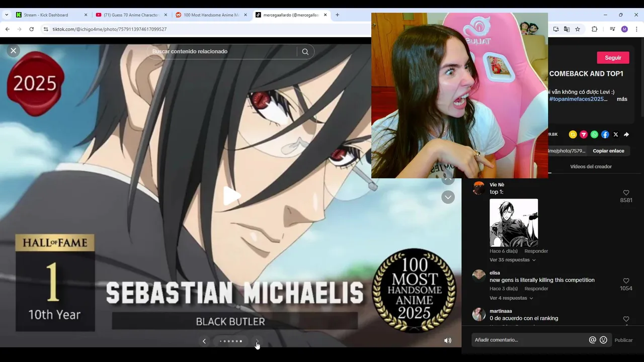644x362 pixels.
Task: Share post to X
Action: click(x=616, y=134)
